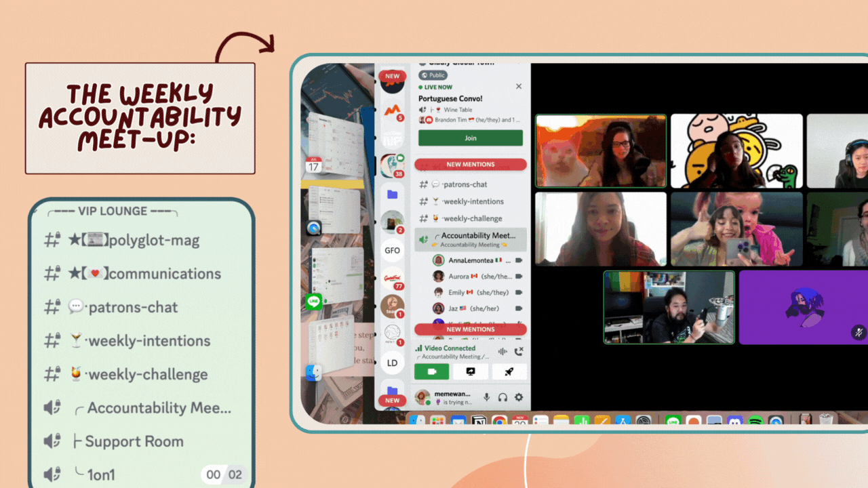Focus the purple avatar participant tile

click(x=804, y=308)
